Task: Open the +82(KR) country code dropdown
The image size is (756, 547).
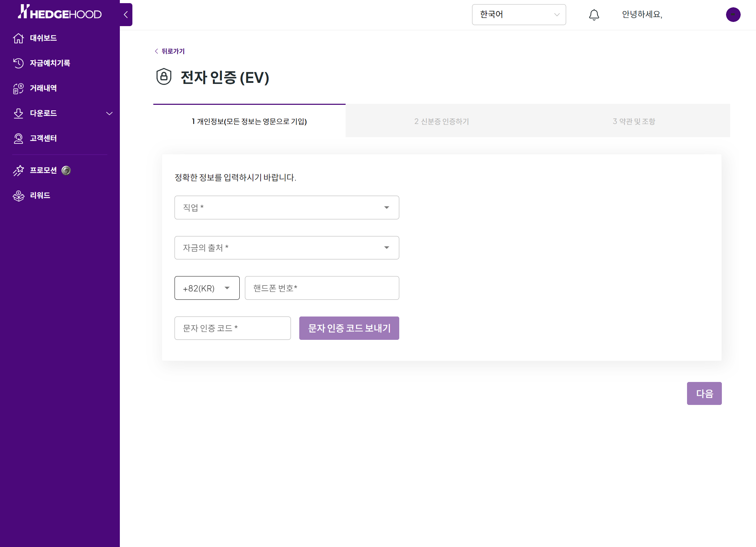Action: (x=207, y=288)
